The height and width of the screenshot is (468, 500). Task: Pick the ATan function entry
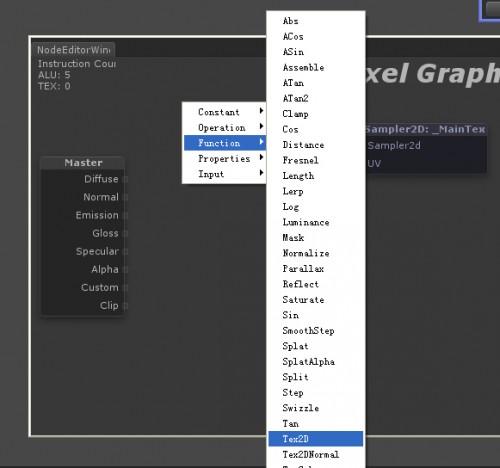[x=316, y=83]
